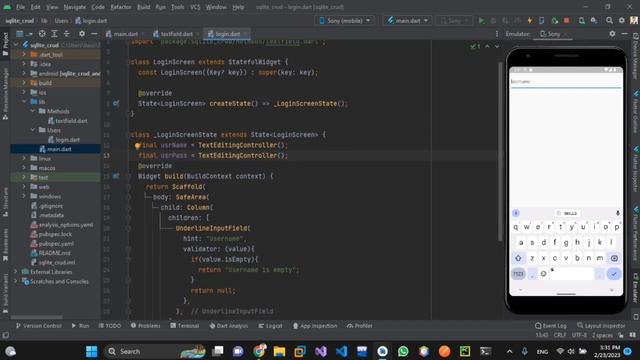Open Search Everywhere magnifier in top toolbar

(x=609, y=20)
